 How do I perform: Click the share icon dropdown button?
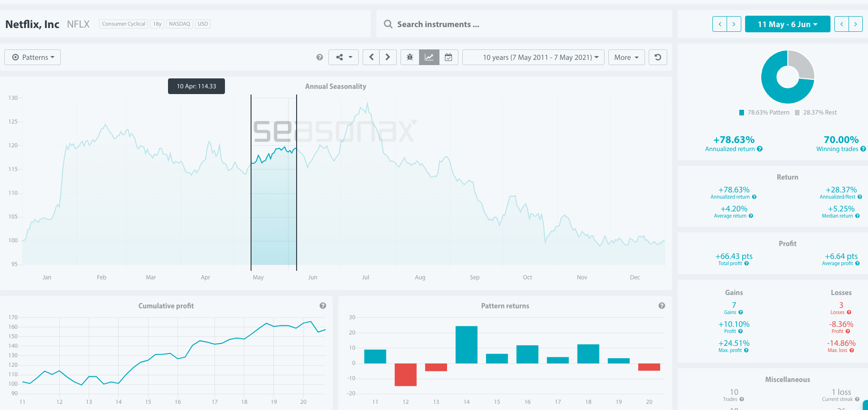point(344,57)
